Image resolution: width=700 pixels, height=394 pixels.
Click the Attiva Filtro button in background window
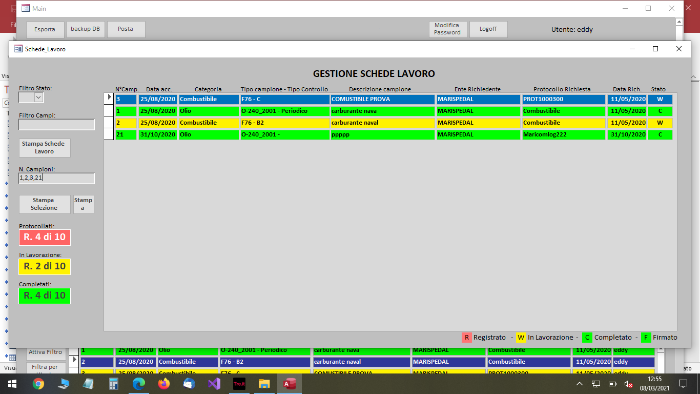45,353
